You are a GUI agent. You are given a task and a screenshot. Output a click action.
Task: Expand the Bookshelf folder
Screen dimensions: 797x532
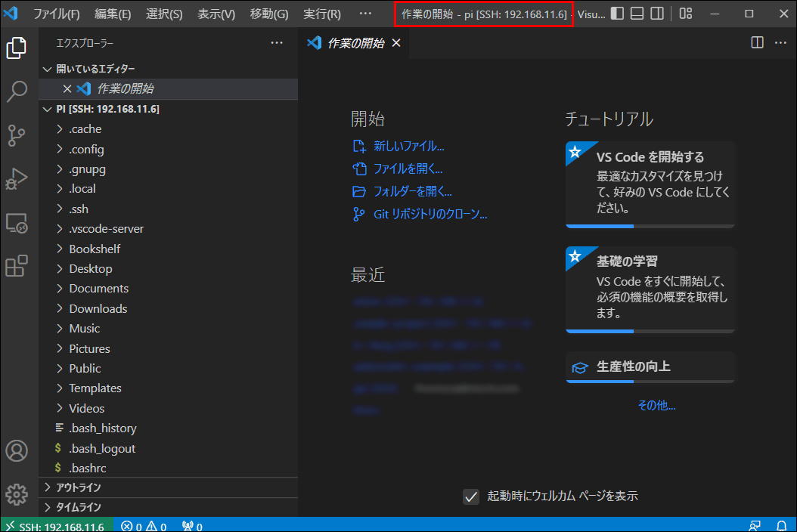pos(168,249)
